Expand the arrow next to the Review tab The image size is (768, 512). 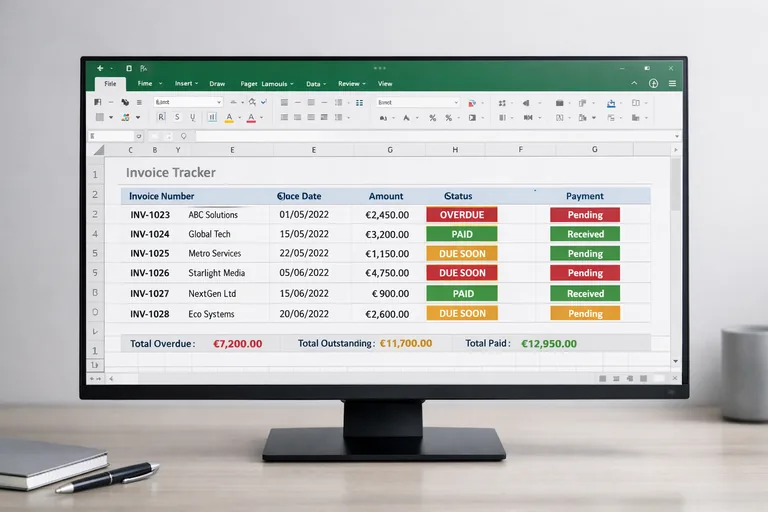364,84
